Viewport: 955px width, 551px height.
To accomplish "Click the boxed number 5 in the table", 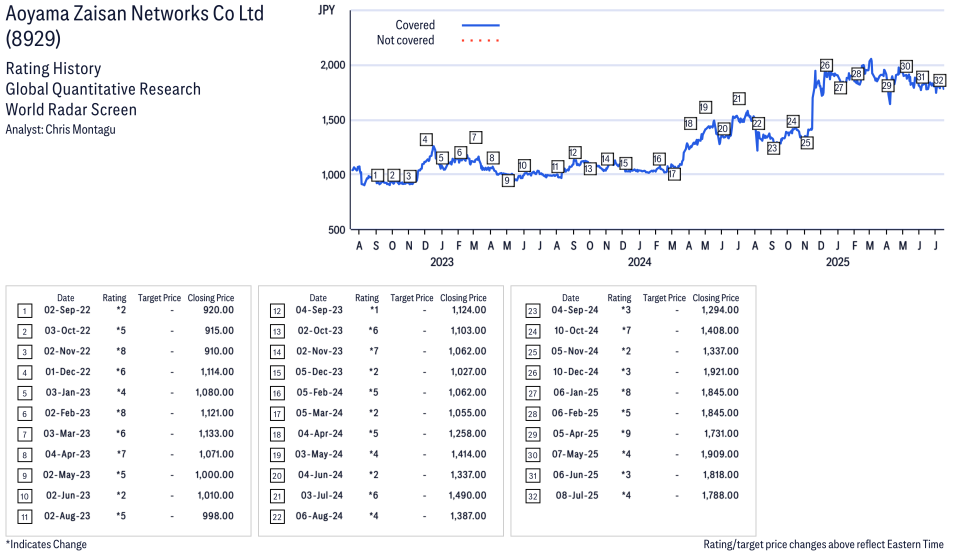I will pos(24,393).
